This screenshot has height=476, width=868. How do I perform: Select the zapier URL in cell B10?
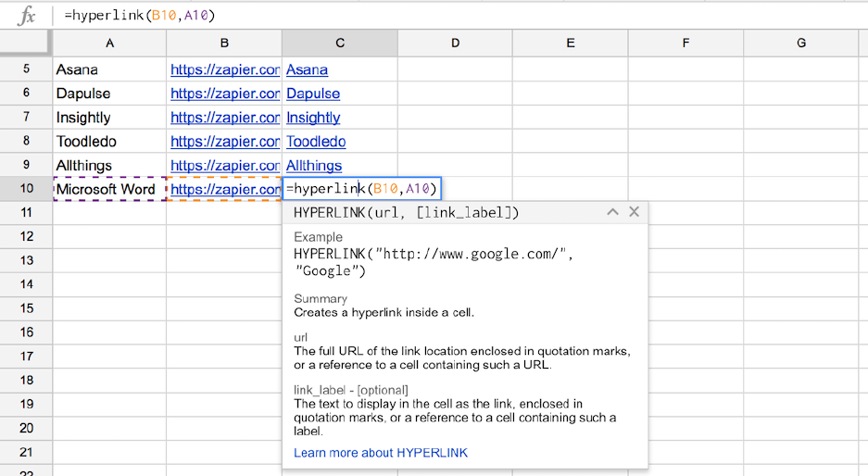tap(225, 189)
